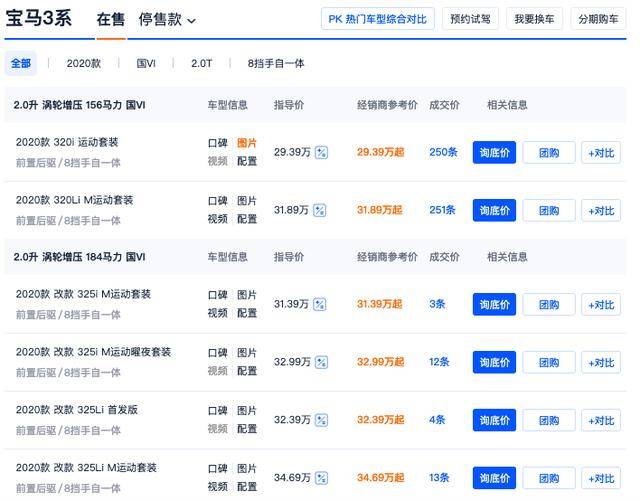Click 团购 for 320i 运动套装
Image resolution: width=640 pixels, height=501 pixels.
(x=549, y=153)
